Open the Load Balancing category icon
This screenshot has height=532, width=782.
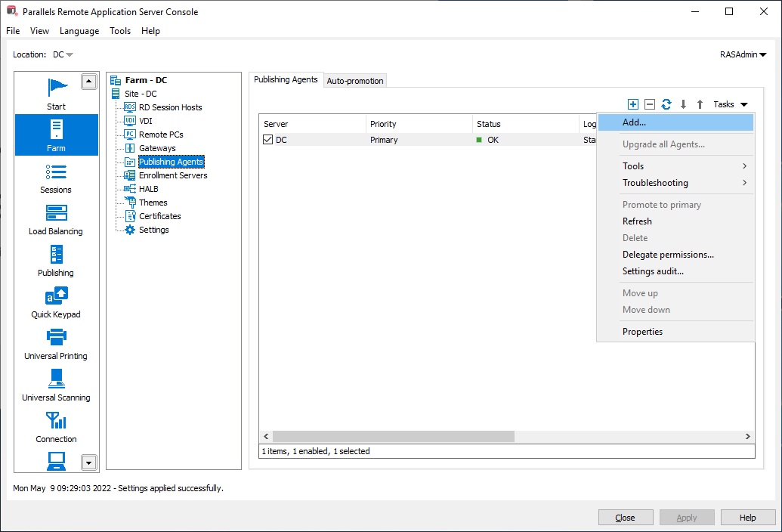point(57,213)
